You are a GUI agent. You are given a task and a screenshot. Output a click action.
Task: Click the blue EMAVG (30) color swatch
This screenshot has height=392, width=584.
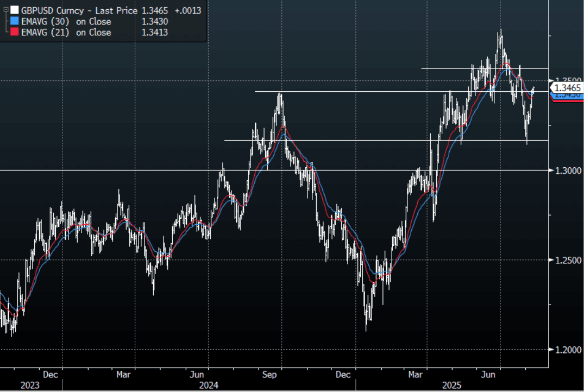15,21
